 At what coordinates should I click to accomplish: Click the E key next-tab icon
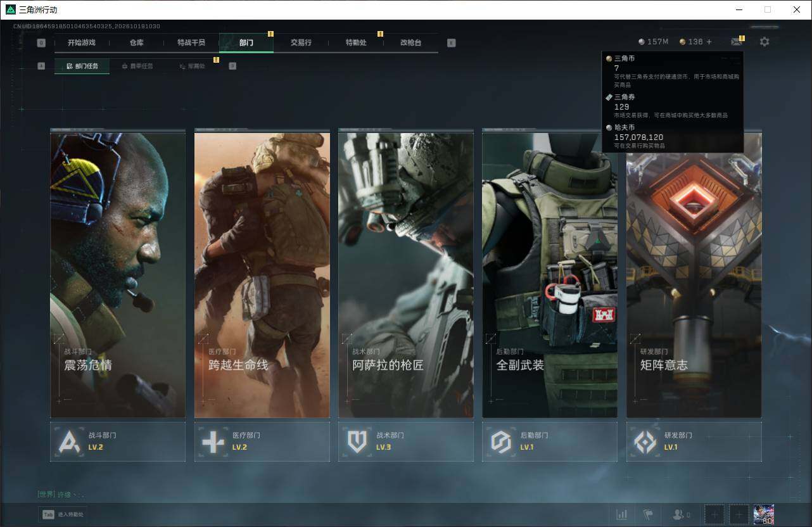coord(451,43)
